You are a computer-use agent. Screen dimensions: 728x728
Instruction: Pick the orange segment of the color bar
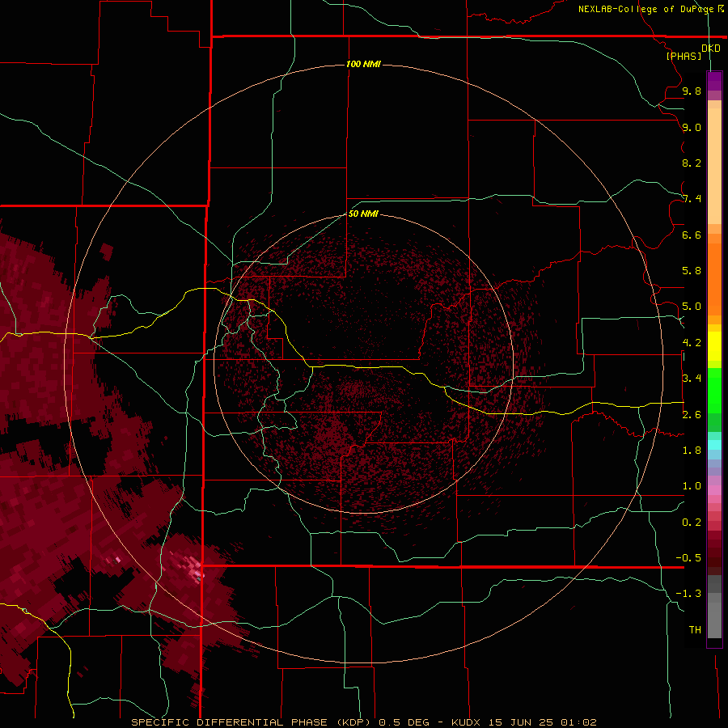point(714,280)
